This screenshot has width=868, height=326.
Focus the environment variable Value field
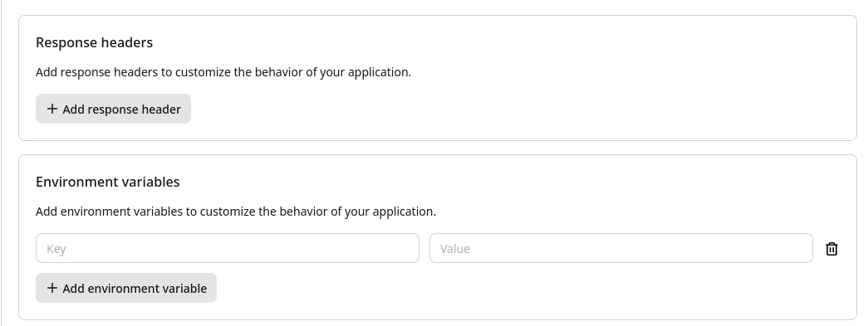pyautogui.click(x=621, y=248)
